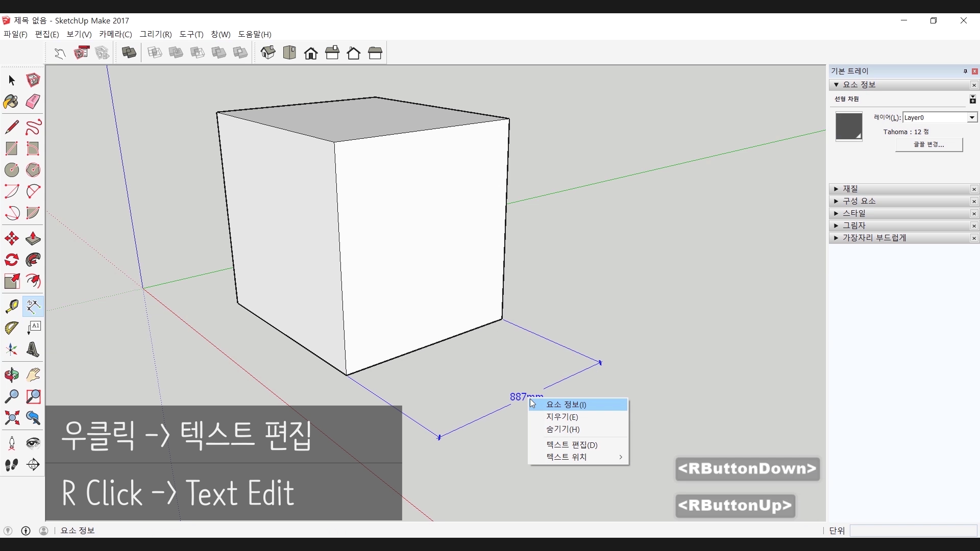Image resolution: width=980 pixels, height=551 pixels.
Task: Select the Orbit camera tool
Action: pos(12,375)
